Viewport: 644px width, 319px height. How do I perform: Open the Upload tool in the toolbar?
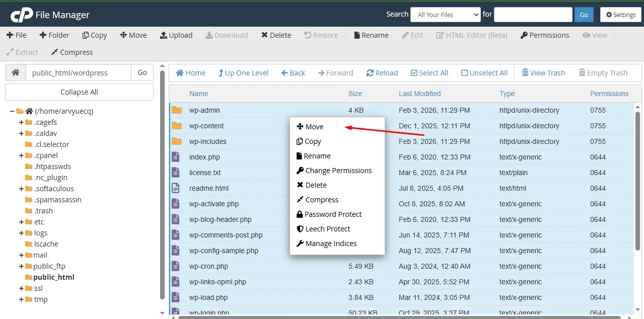176,35
